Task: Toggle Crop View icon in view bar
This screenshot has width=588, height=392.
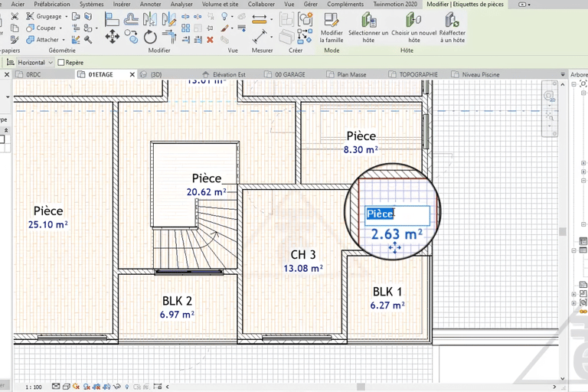Action: (x=96, y=386)
